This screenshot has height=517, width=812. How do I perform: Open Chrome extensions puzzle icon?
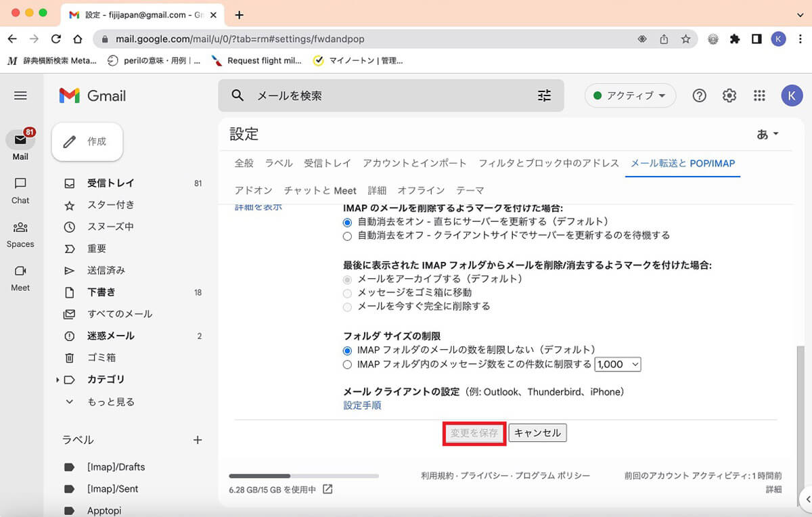(x=735, y=39)
